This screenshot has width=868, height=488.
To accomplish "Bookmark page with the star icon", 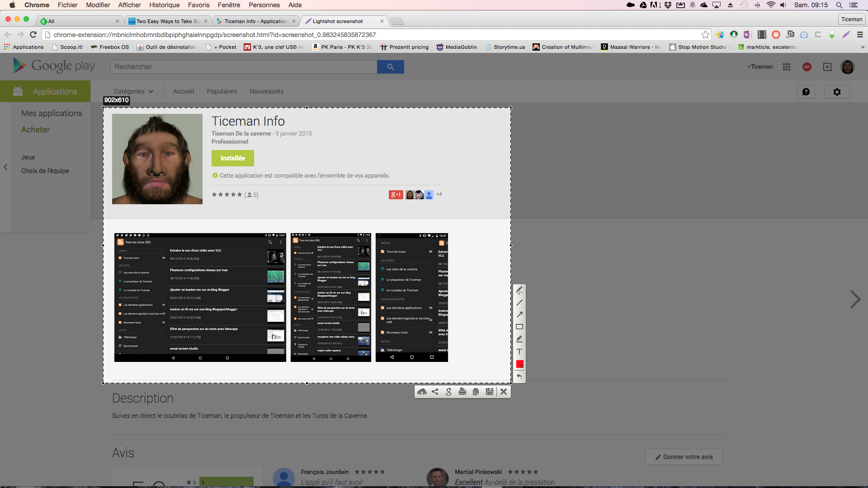I will pyautogui.click(x=705, y=35).
